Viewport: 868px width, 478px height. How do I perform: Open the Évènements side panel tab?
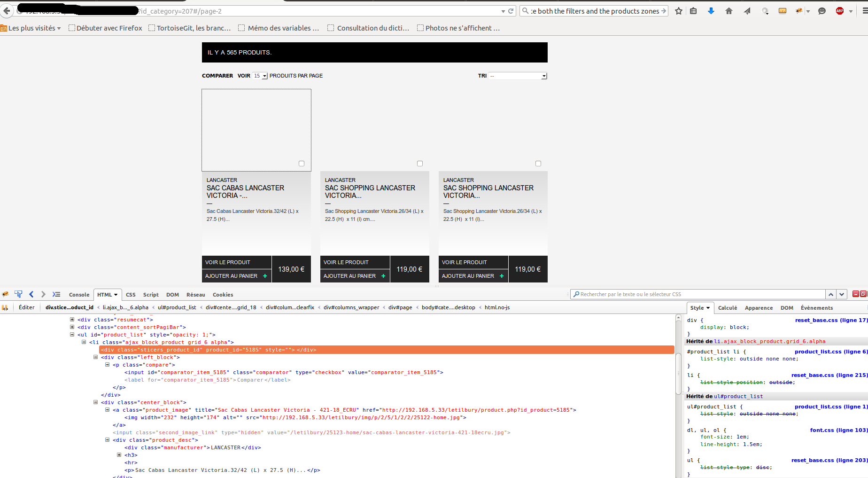click(817, 308)
